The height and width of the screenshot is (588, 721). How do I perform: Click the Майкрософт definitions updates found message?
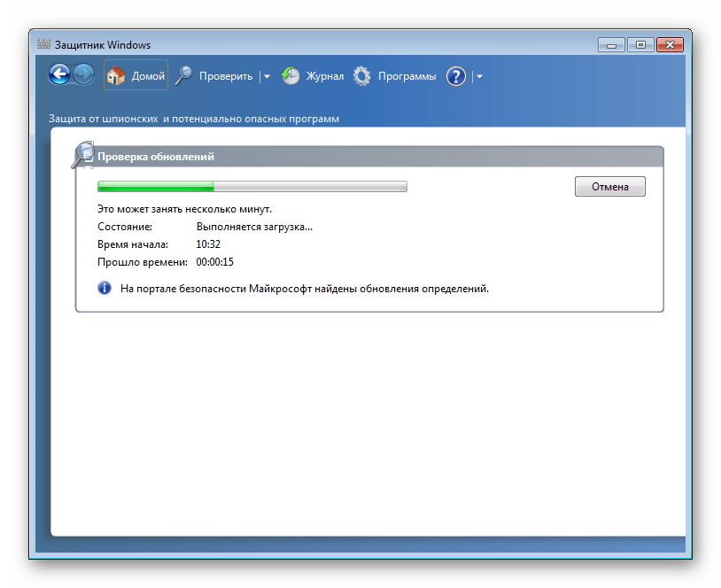(x=305, y=289)
